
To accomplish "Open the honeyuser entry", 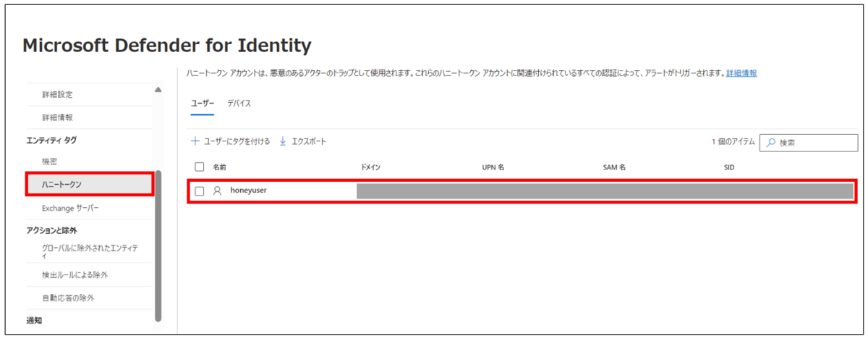I will (x=249, y=191).
